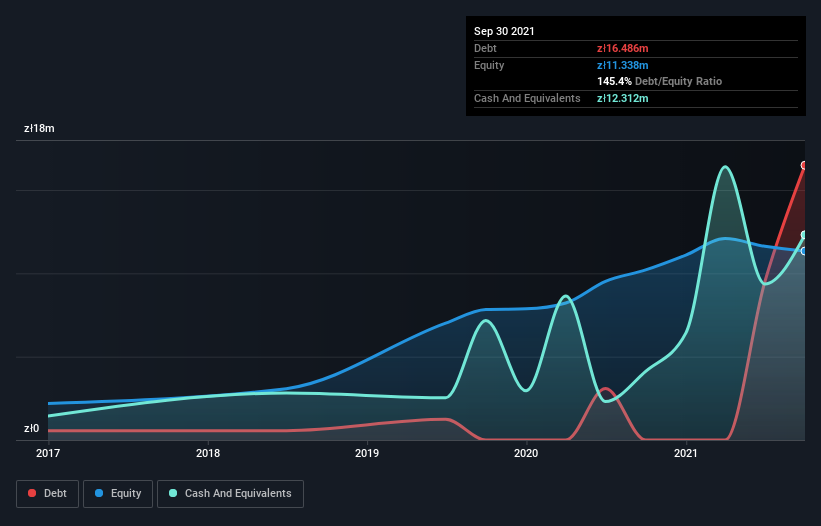Click the Equity row label in tooltip

click(489, 65)
